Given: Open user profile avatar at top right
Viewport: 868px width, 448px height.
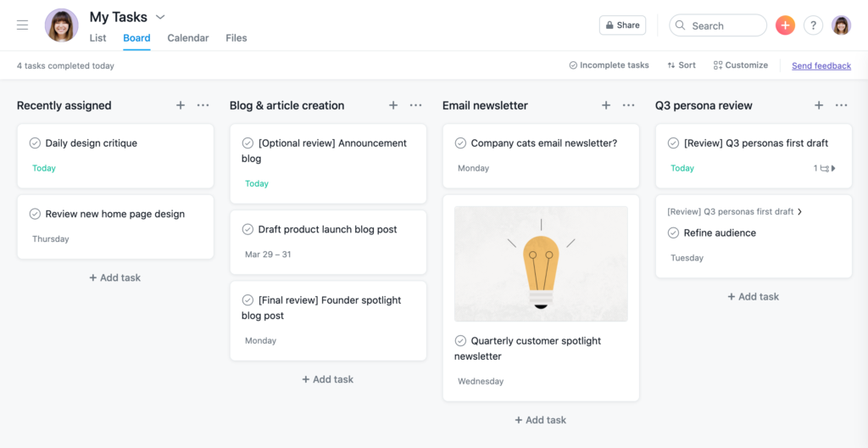Looking at the screenshot, I should click(842, 25).
